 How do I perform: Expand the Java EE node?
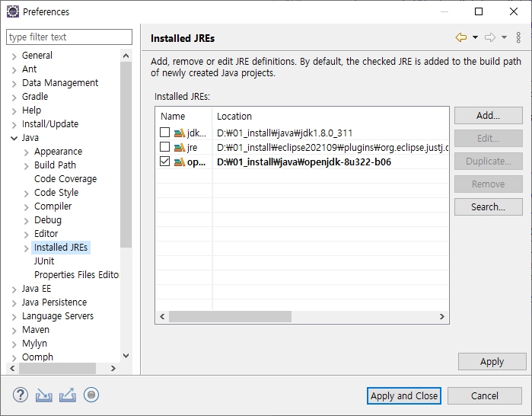point(14,290)
